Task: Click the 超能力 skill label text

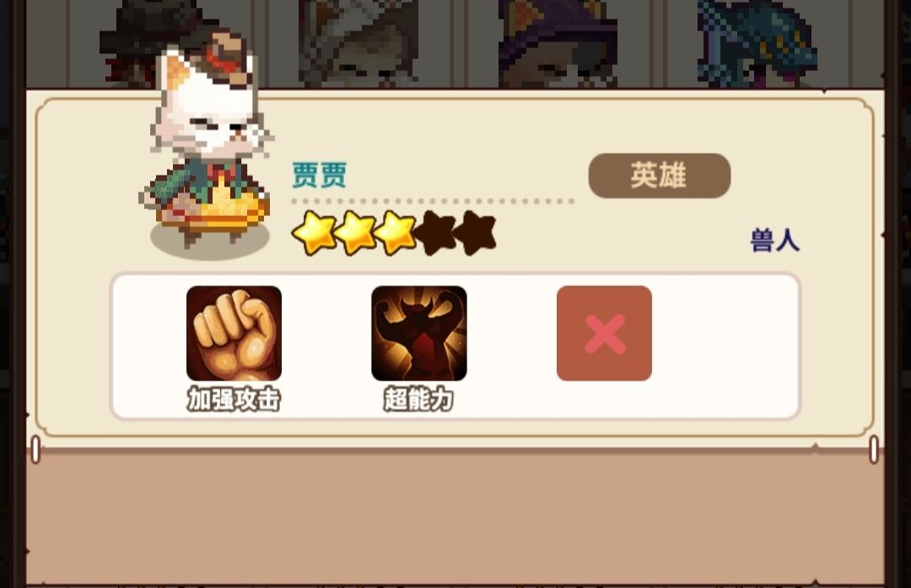Action: click(418, 399)
